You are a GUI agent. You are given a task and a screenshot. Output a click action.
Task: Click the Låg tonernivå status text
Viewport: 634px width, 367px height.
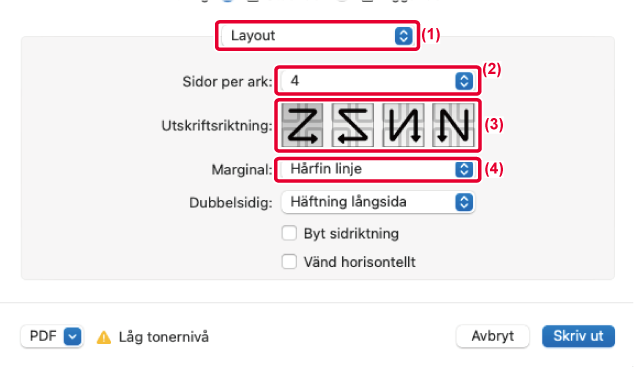[x=164, y=337]
